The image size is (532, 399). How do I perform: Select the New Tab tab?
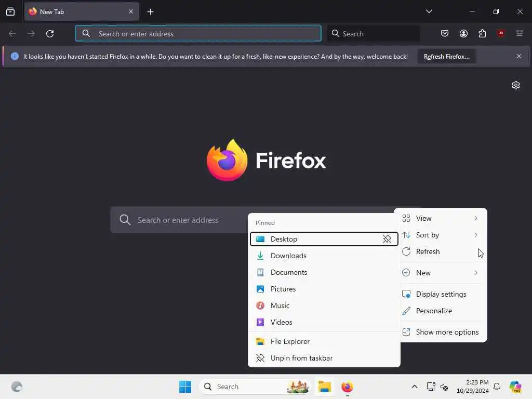[x=82, y=11]
